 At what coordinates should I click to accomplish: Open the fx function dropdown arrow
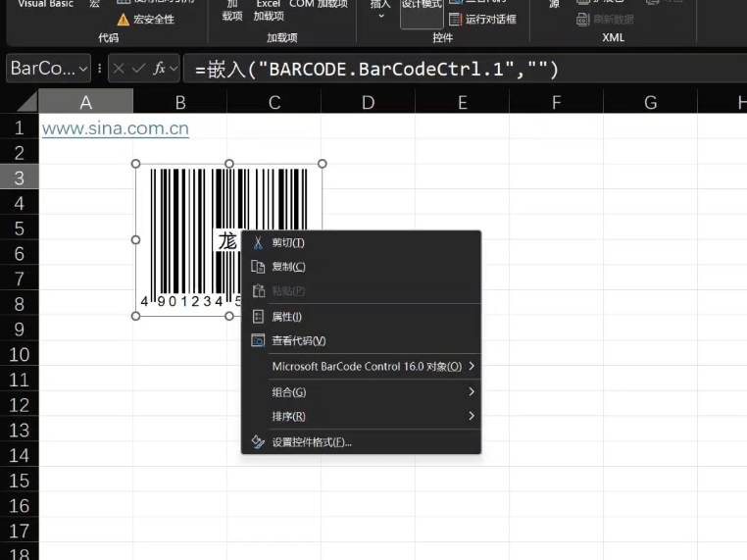(174, 69)
